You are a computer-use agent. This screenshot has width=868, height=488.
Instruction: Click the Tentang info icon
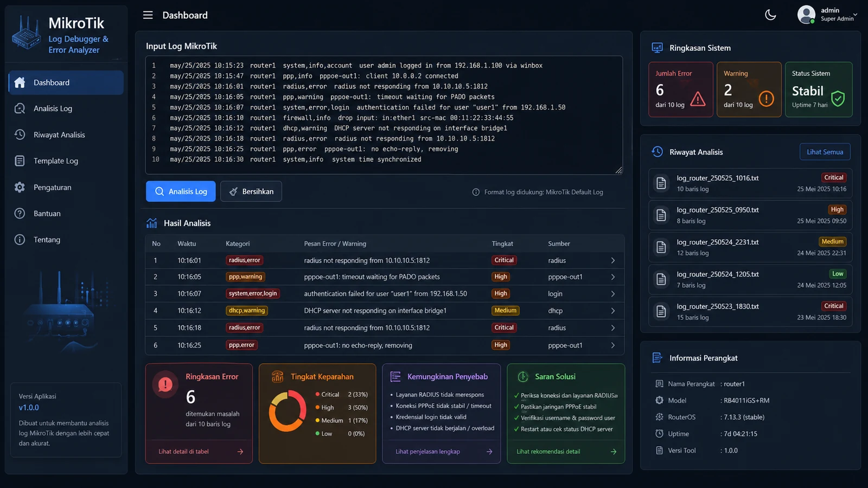pyautogui.click(x=20, y=240)
